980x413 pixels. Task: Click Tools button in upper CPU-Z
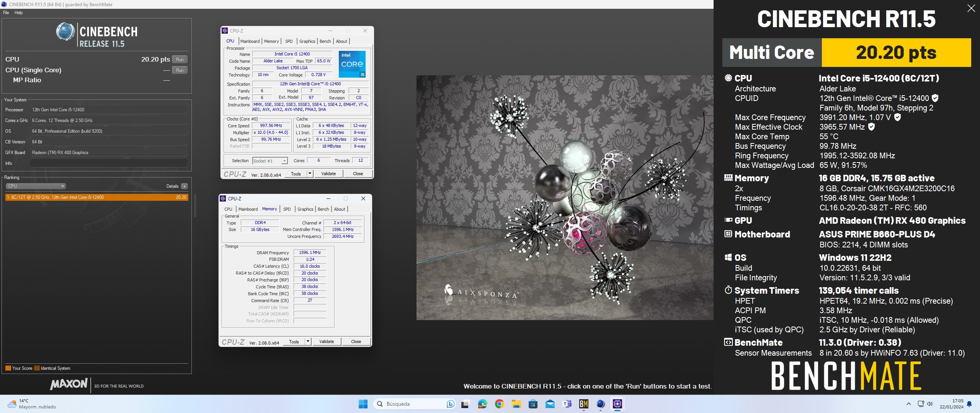[296, 174]
